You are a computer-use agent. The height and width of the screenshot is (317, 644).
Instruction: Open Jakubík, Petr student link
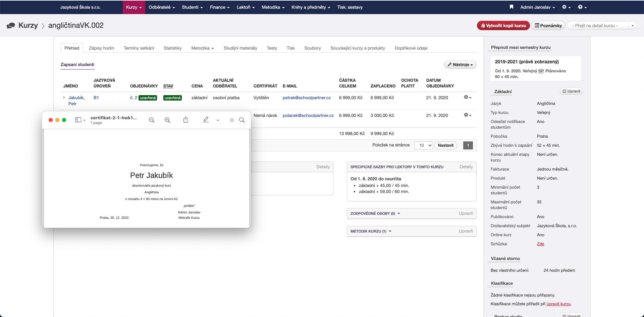76,101
